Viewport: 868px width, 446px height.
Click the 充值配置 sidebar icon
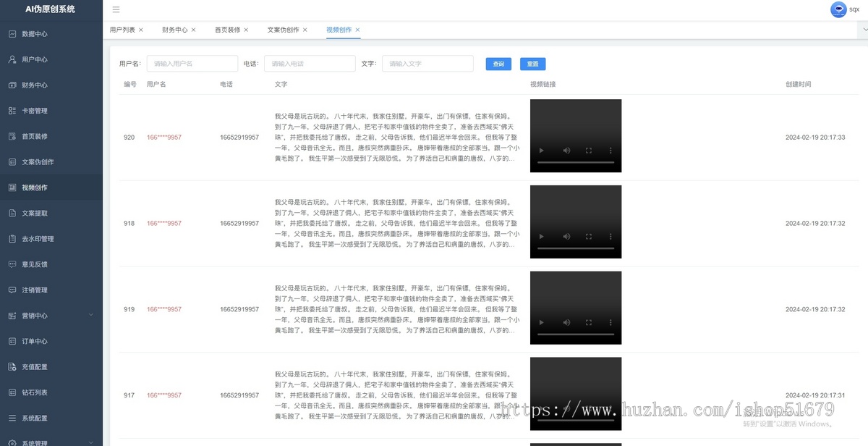pos(12,367)
